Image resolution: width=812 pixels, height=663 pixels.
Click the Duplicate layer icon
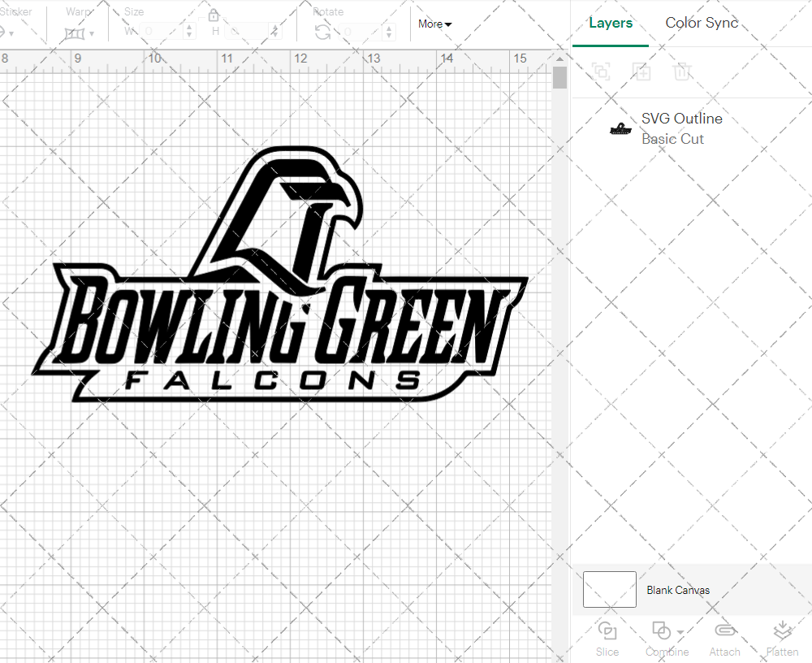pyautogui.click(x=641, y=71)
